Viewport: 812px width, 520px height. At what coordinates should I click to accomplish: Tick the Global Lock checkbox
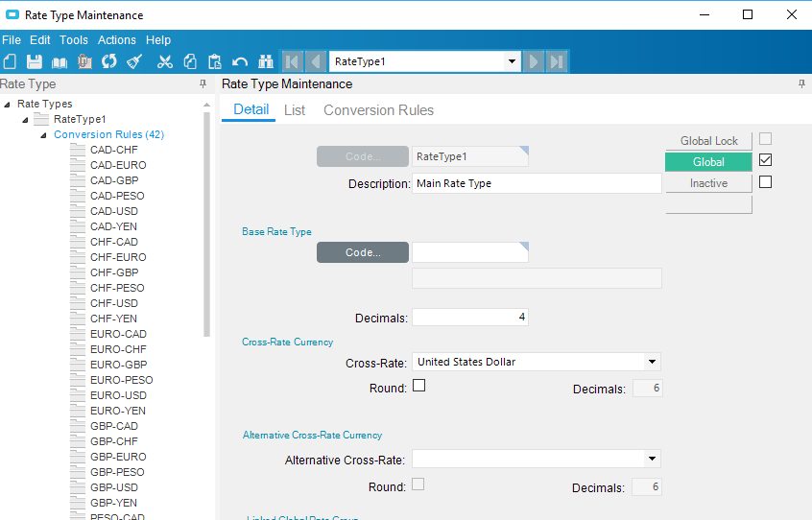765,139
